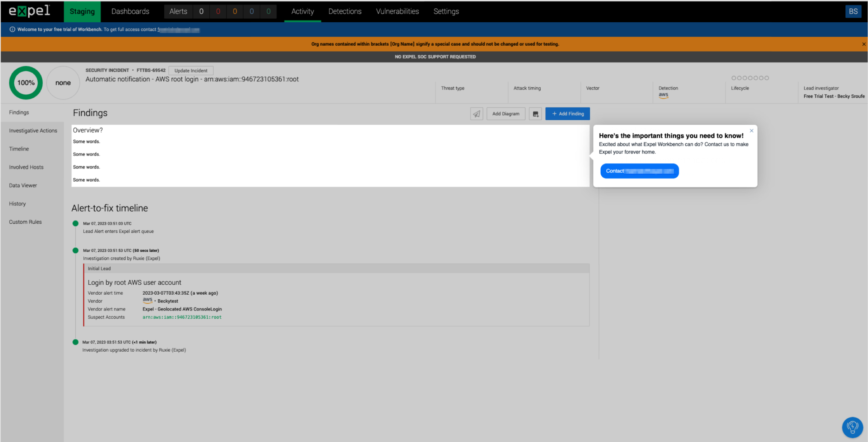
Task: Click the lifecycle stage circles
Action: pos(750,78)
